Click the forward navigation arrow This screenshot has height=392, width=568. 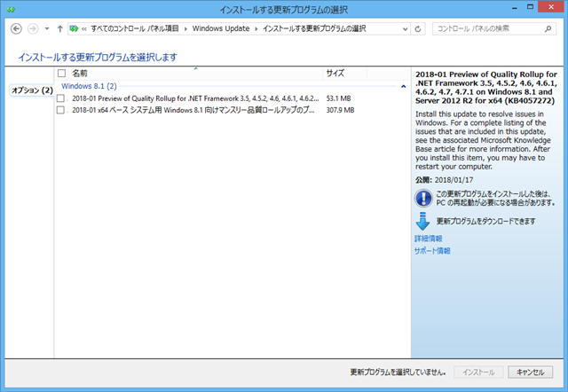[x=33, y=28]
